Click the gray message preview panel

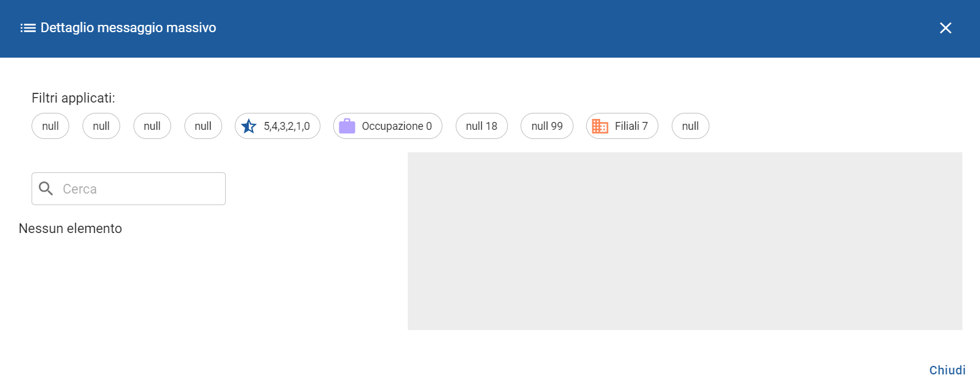(684, 241)
